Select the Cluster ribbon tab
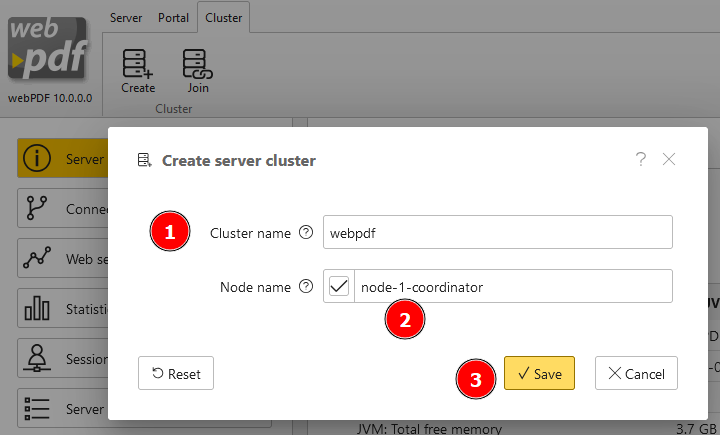Screen dimensions: 720x435 pos(224,18)
